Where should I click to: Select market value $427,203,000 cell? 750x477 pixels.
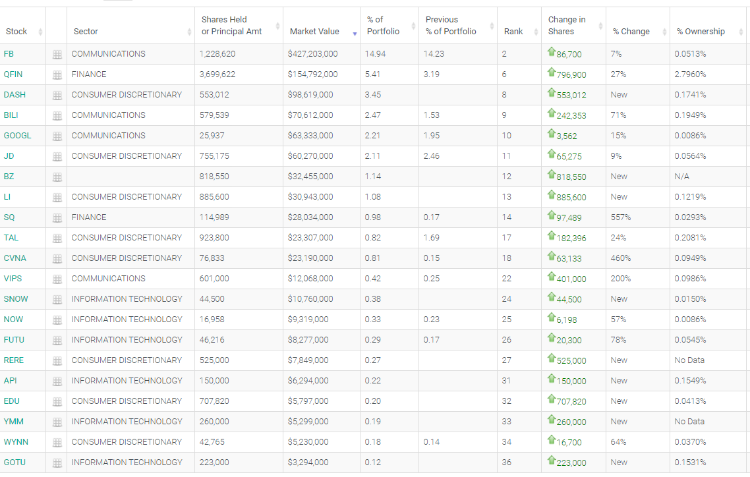[x=313, y=54]
